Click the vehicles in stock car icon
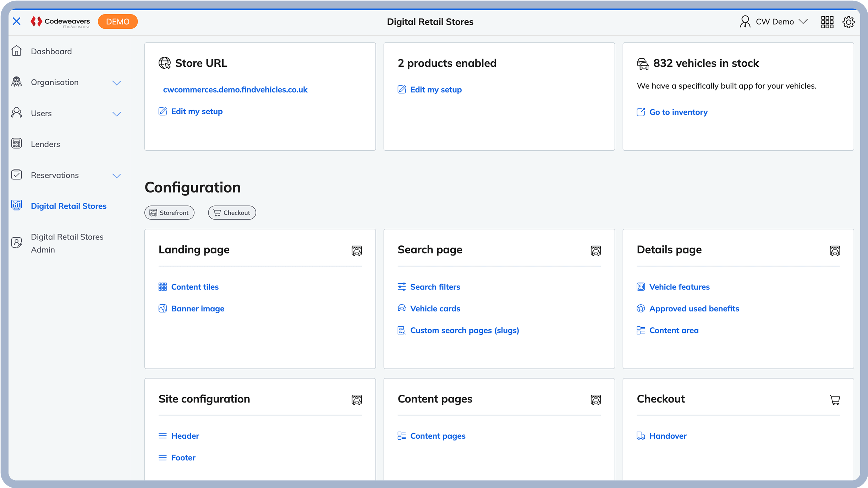The image size is (868, 488). [643, 64]
